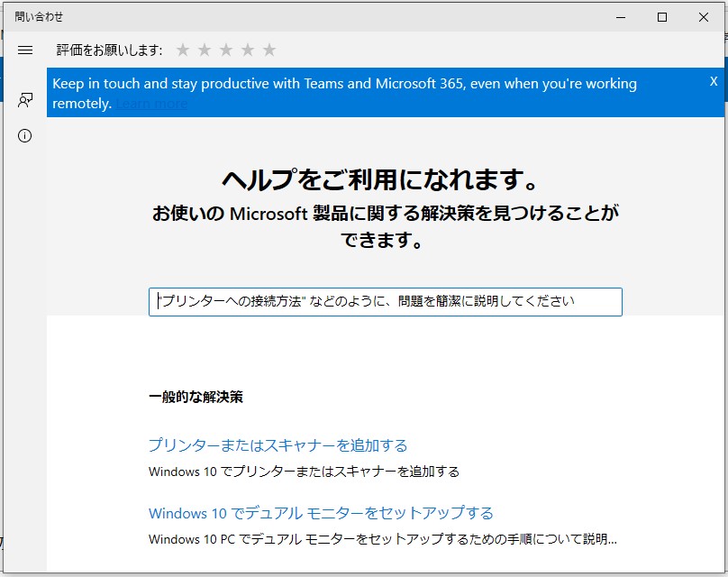
Task: Select the contact support sidebar icon
Action: tap(24, 100)
